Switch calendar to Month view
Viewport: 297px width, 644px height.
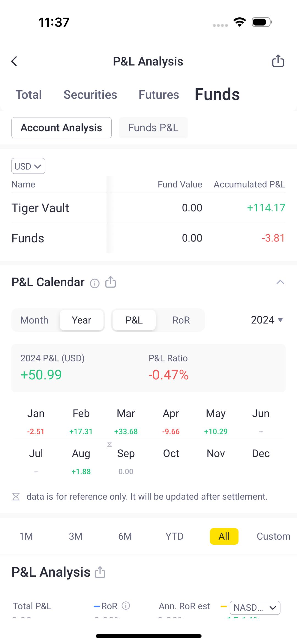[x=34, y=320]
